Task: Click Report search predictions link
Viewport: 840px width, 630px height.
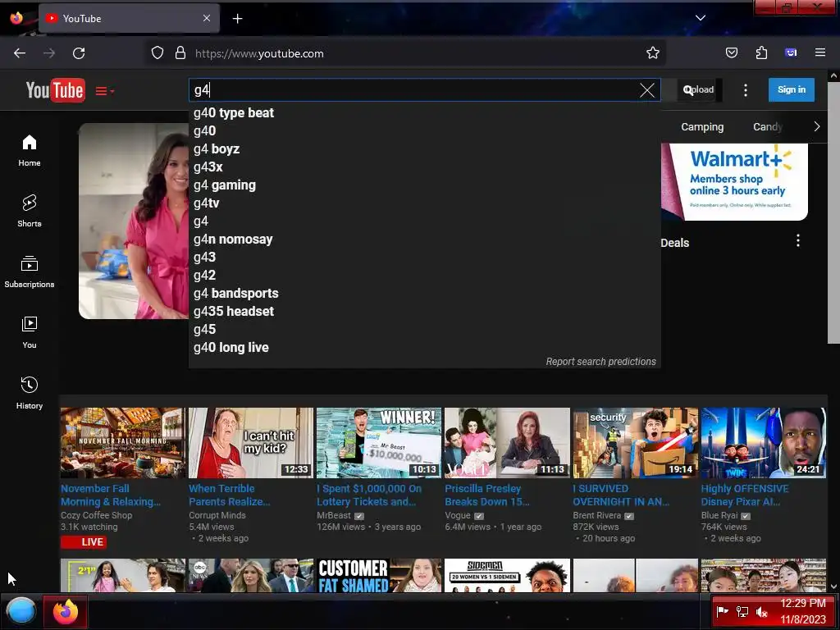Action: coord(600,362)
